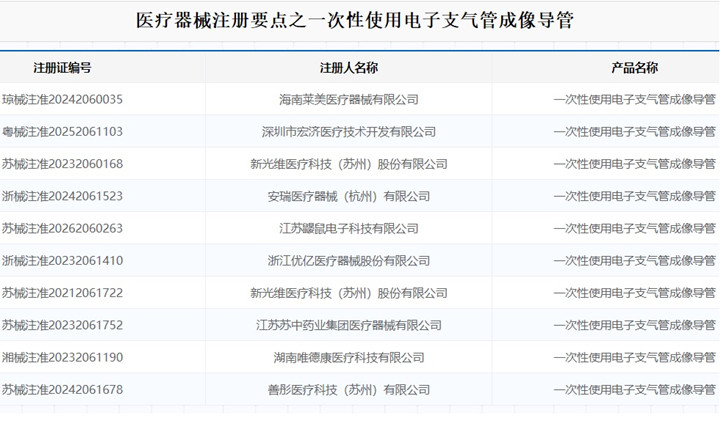
Task: Select registration number 琼械注准20242060035
Action: pos(62,100)
